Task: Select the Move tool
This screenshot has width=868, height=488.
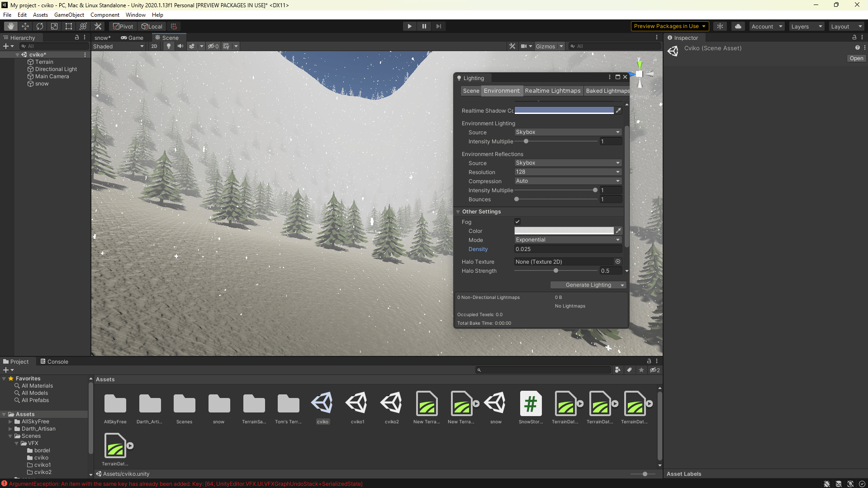Action: coord(25,26)
